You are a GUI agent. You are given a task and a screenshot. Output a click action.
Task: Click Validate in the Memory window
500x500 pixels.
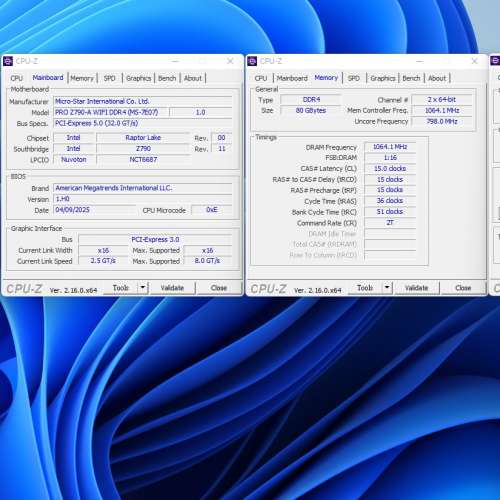[417, 288]
